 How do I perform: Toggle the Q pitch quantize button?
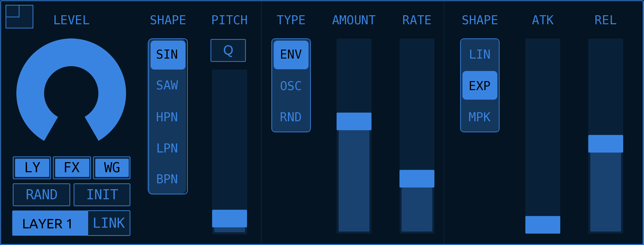click(x=228, y=51)
